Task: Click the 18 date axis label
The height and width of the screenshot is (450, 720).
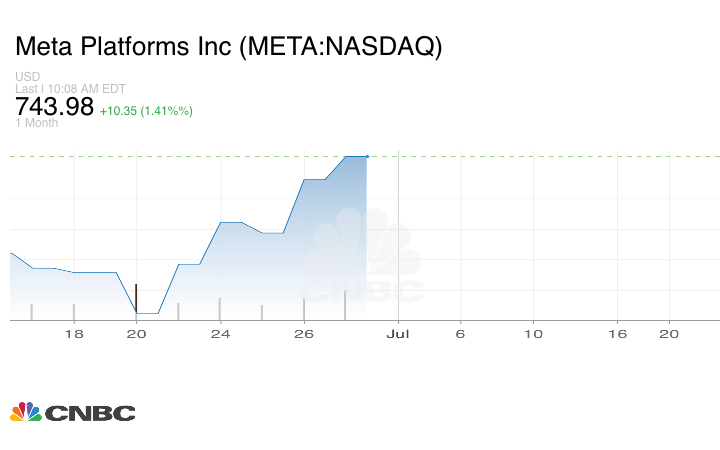Action: tap(73, 333)
